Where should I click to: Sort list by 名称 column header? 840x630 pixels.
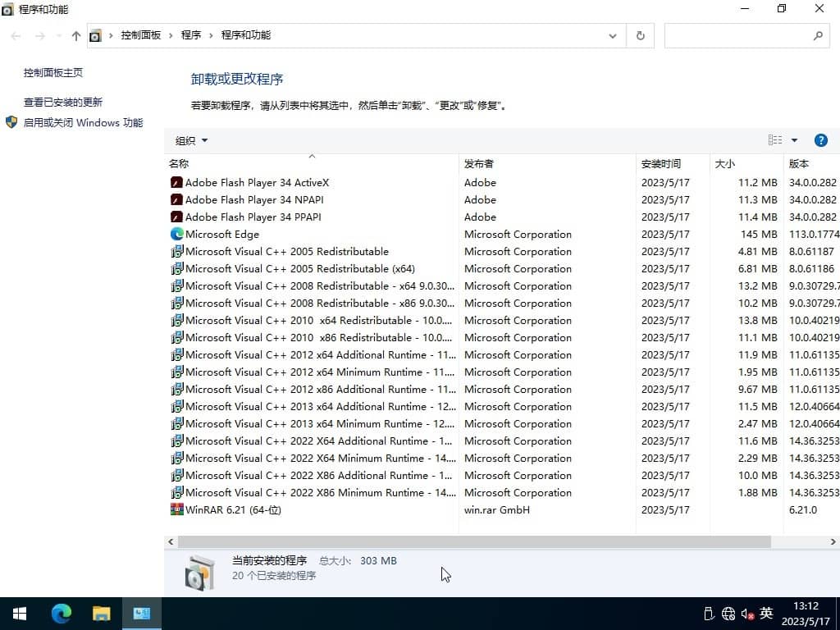[179, 163]
